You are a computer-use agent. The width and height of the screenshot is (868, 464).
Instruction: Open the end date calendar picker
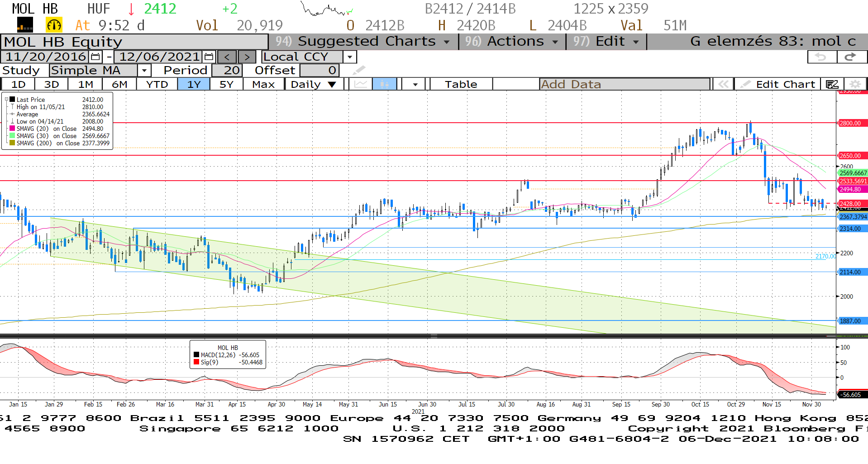pos(209,57)
